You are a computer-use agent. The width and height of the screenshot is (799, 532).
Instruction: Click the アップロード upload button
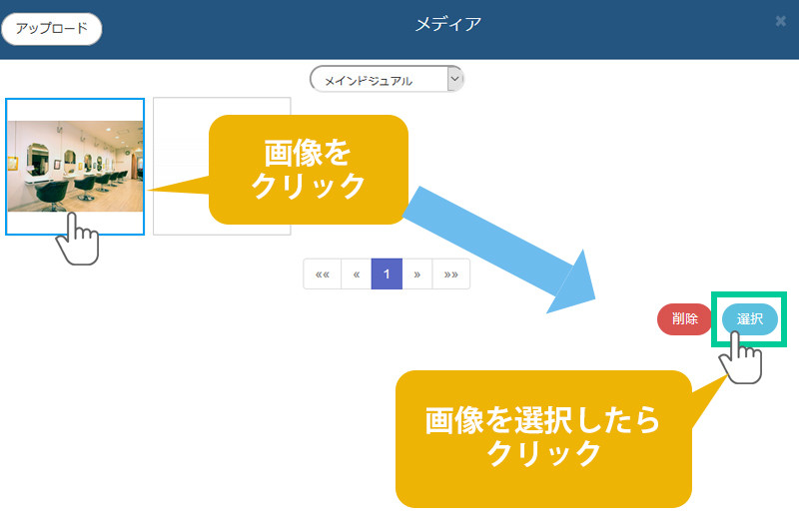(x=52, y=29)
